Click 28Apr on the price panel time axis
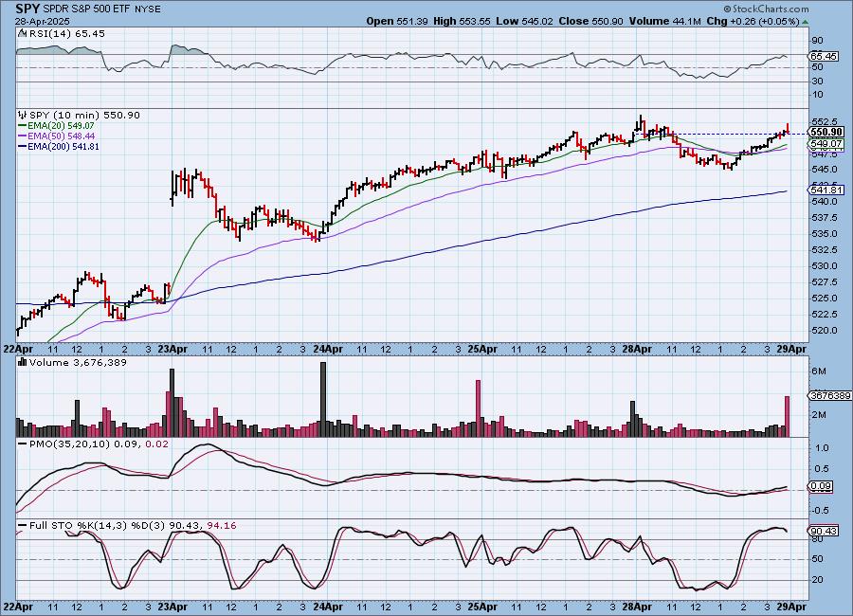The width and height of the screenshot is (853, 616). tap(637, 349)
